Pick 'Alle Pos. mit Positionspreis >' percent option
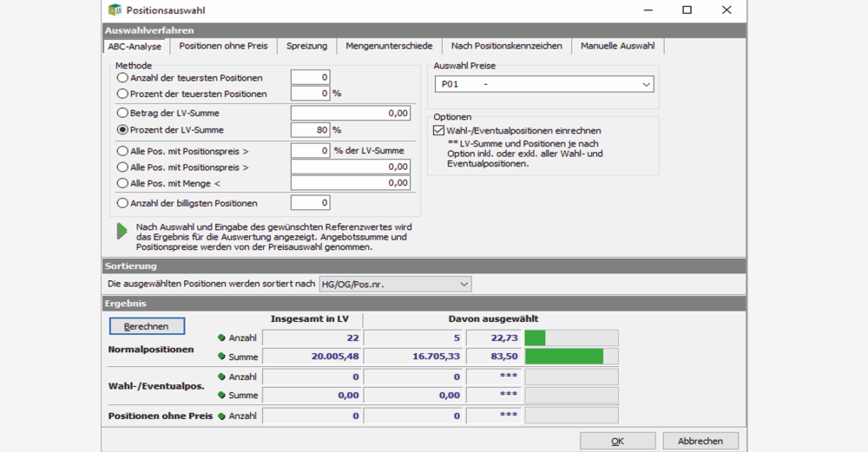The width and height of the screenshot is (868, 452). (122, 151)
